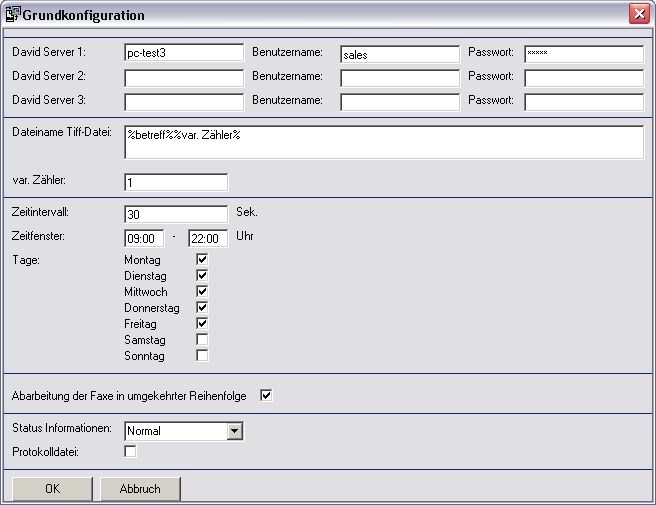Click the Dateiname Tiff-Datei: label
Viewport: 656px width, 505px height.
[x=62, y=132]
